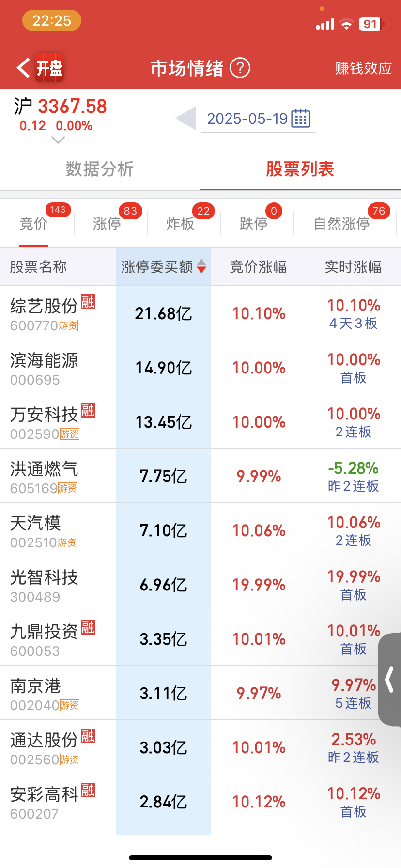The width and height of the screenshot is (401, 868).
Task: Open the calendar icon in date field
Action: click(301, 118)
